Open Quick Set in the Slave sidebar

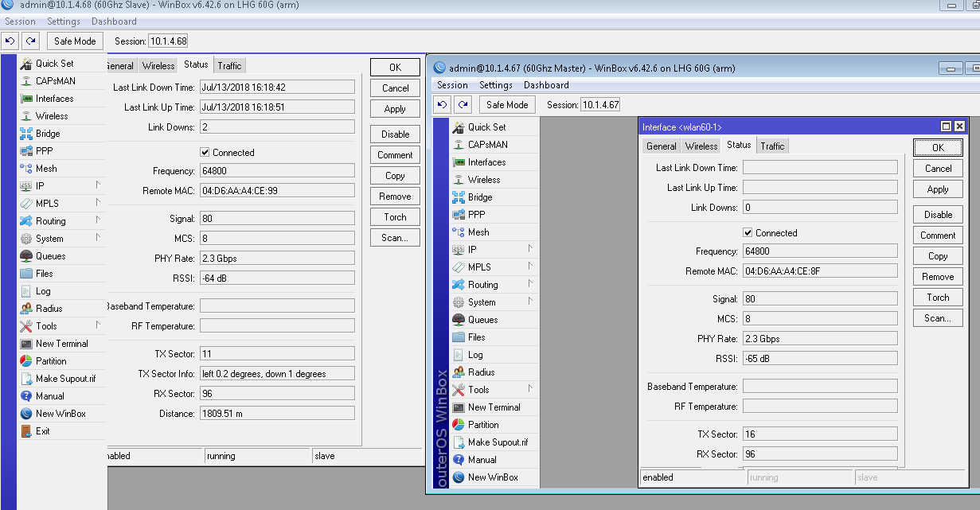pos(54,64)
